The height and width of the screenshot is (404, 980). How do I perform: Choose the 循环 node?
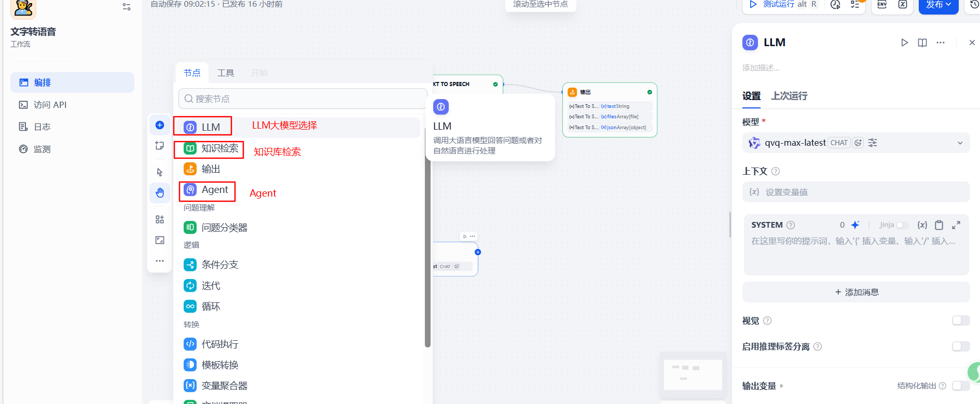299,307
